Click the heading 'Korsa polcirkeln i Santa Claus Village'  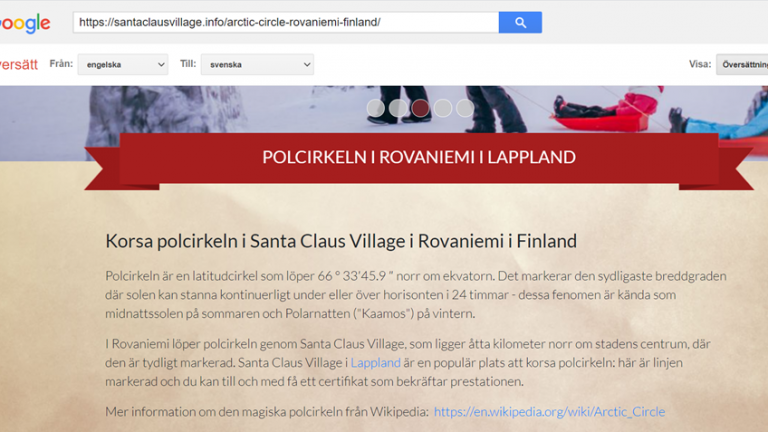341,241
